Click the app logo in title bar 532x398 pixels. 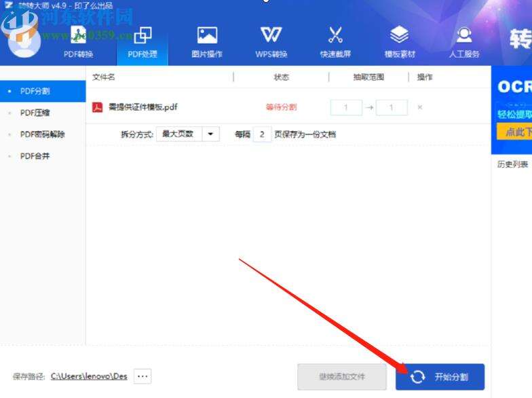tap(9, 5)
